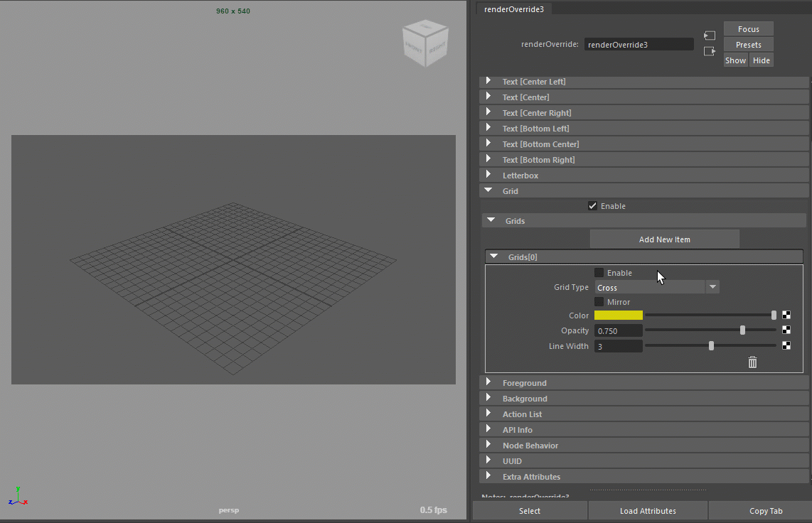Click the Opacity value input field
Screen dimensions: 812x523
point(618,331)
